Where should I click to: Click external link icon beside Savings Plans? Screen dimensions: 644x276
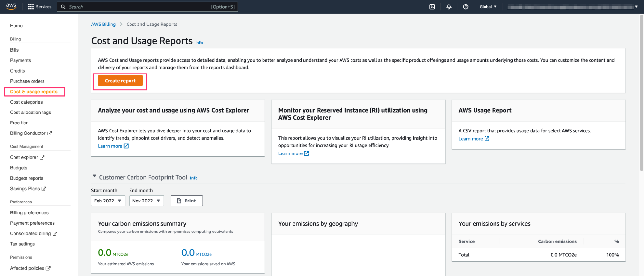point(44,189)
